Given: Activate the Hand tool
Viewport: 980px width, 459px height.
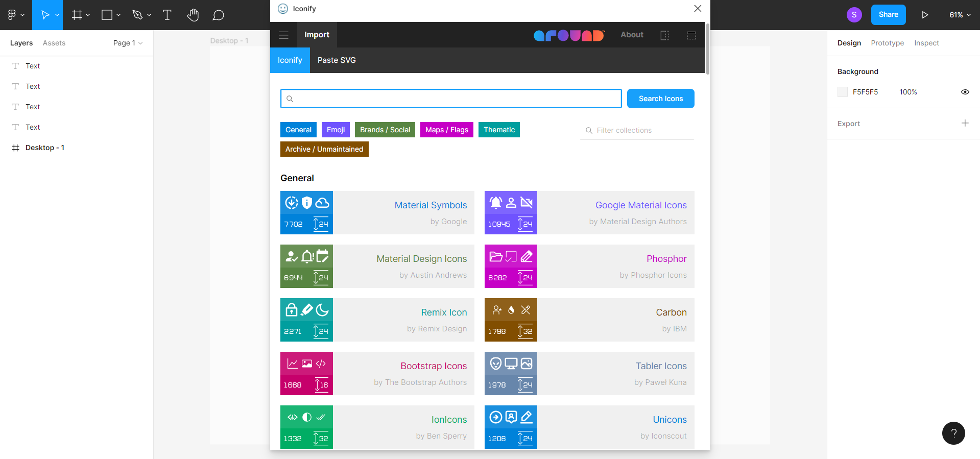Looking at the screenshot, I should [193, 15].
